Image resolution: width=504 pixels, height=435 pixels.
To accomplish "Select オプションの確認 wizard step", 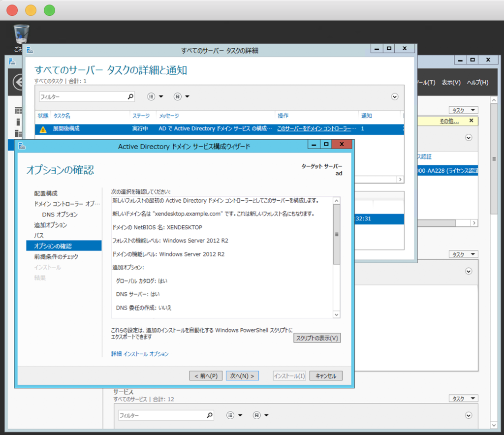I will 64,246.
